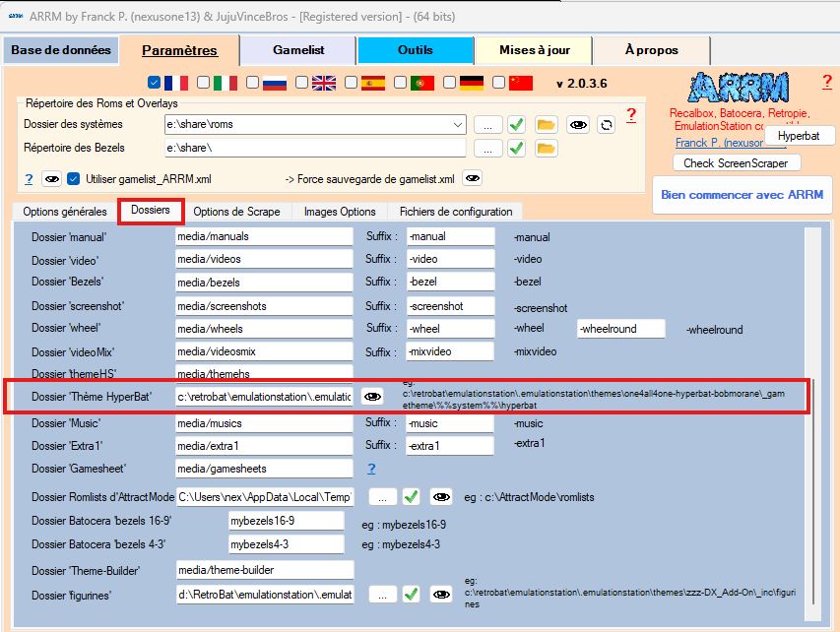The width and height of the screenshot is (840, 632).
Task: Switch to the Options de Scrape tab
Action: [x=236, y=212]
